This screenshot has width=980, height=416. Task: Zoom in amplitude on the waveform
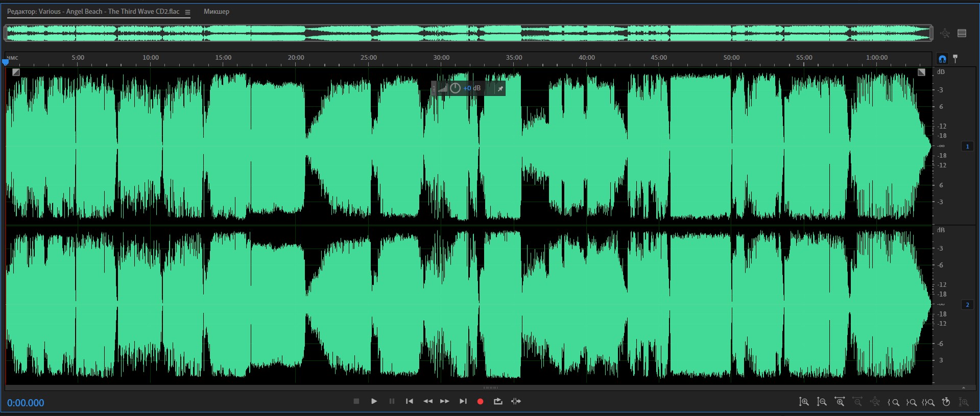click(804, 402)
